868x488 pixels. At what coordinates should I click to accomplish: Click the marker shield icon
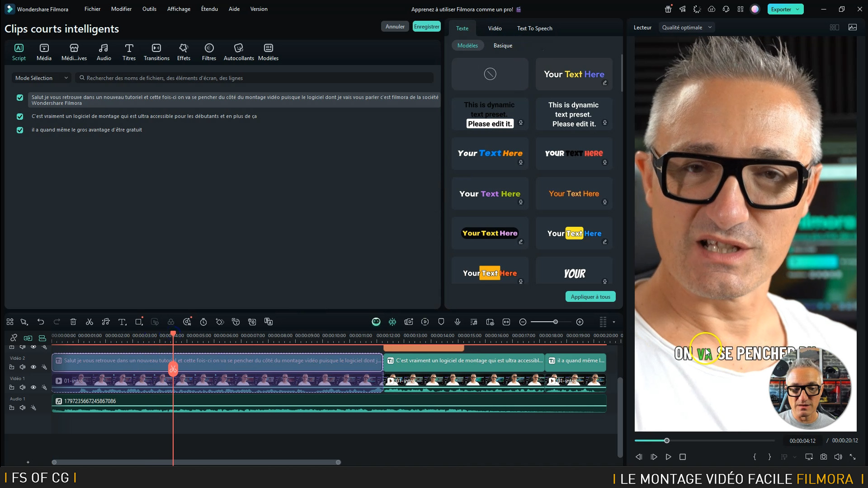[441, 322]
